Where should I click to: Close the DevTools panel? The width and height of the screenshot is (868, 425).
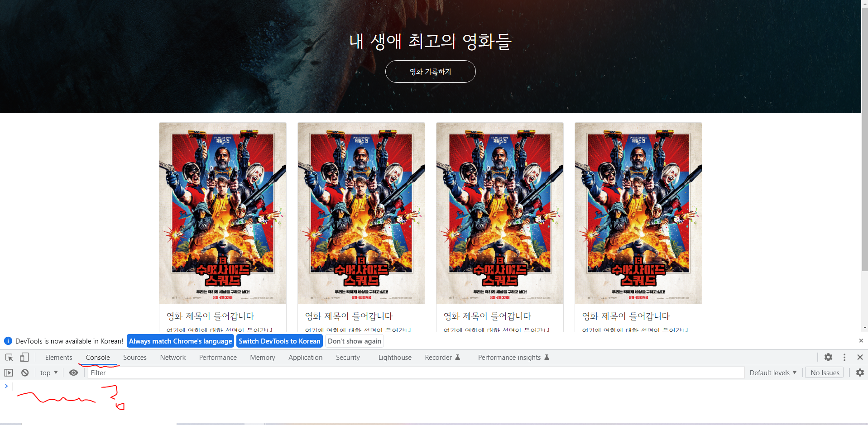click(x=860, y=357)
